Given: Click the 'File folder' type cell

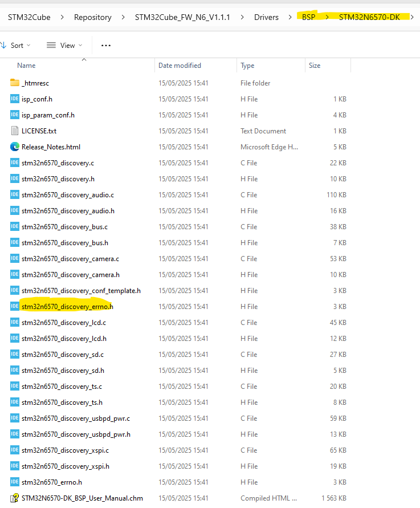Looking at the screenshot, I should pos(255,83).
